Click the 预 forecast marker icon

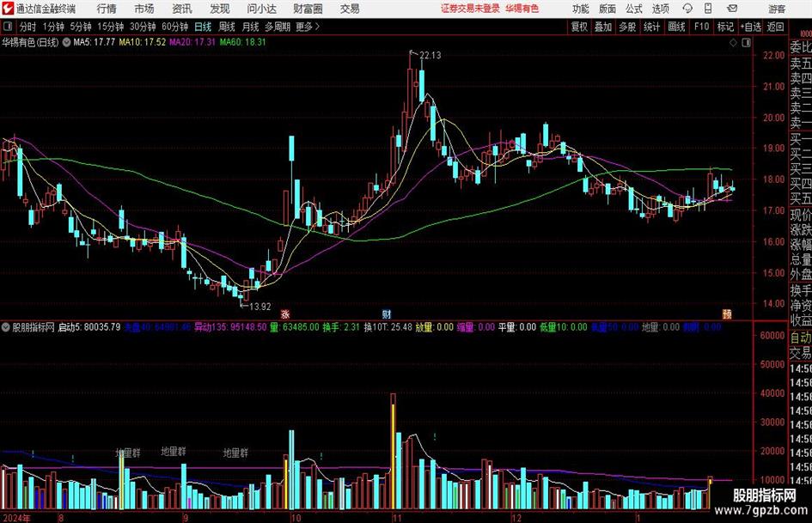click(x=727, y=313)
